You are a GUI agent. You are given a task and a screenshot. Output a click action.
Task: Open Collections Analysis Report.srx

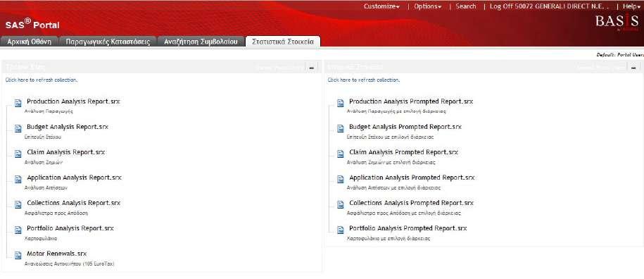tap(73, 203)
